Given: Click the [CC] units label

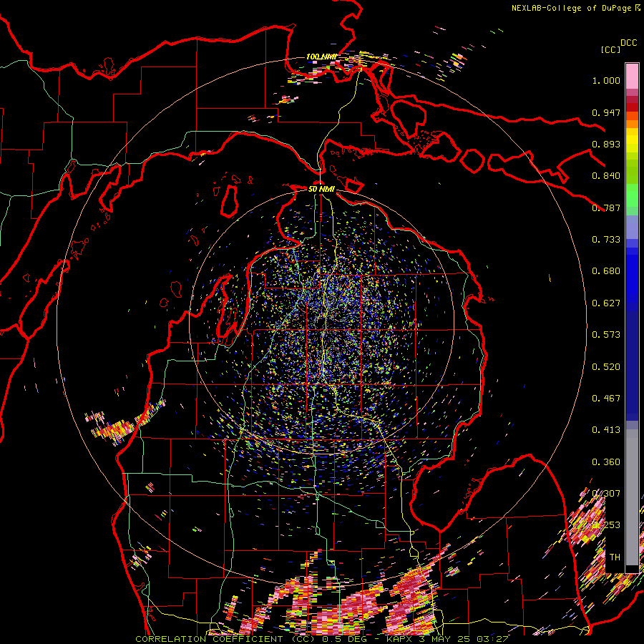Looking at the screenshot, I should [x=610, y=49].
